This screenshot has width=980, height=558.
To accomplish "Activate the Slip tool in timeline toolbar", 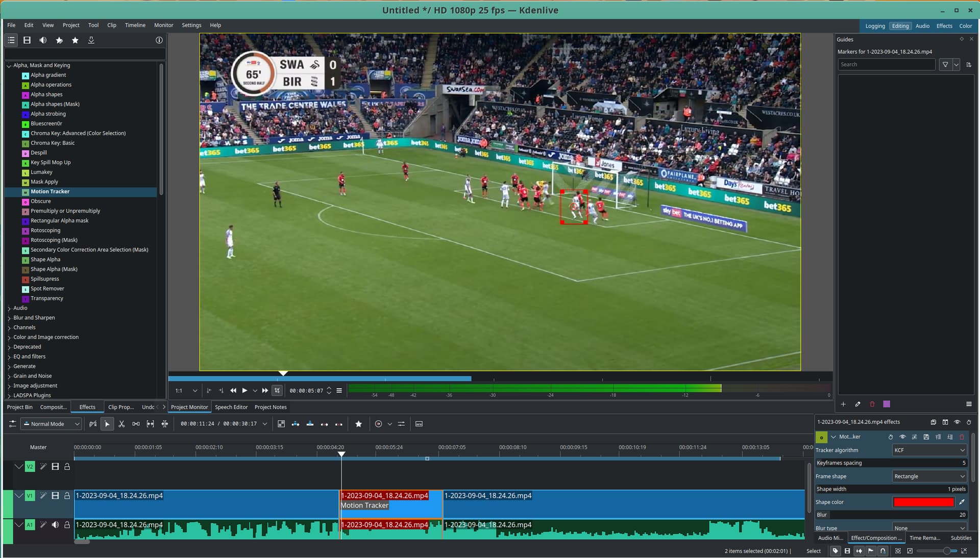I will (150, 424).
